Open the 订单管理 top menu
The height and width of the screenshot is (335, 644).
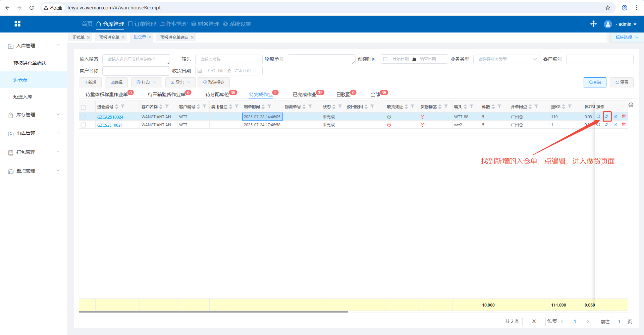pos(142,24)
